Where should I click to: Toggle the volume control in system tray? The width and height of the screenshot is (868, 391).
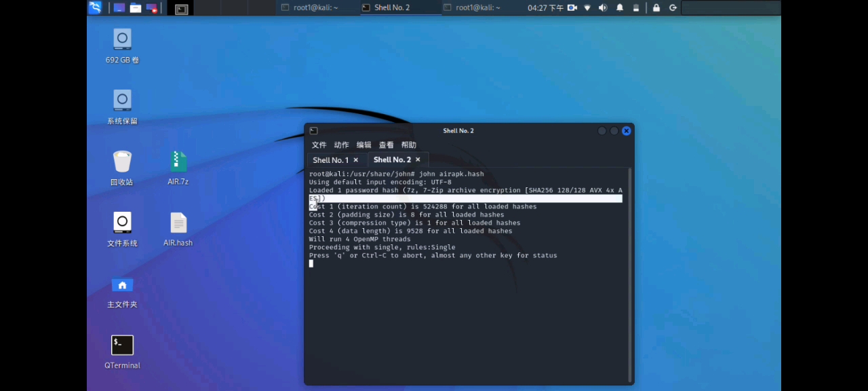point(602,7)
